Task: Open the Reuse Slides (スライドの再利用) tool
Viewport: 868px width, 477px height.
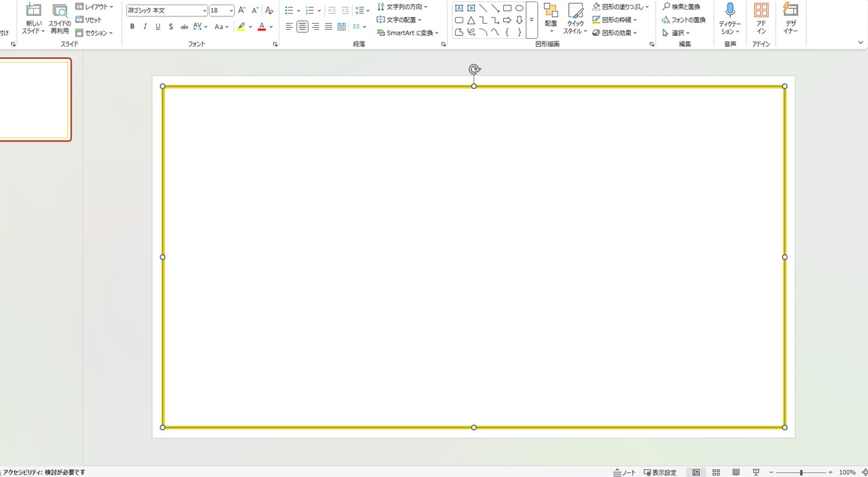Action: (x=60, y=11)
